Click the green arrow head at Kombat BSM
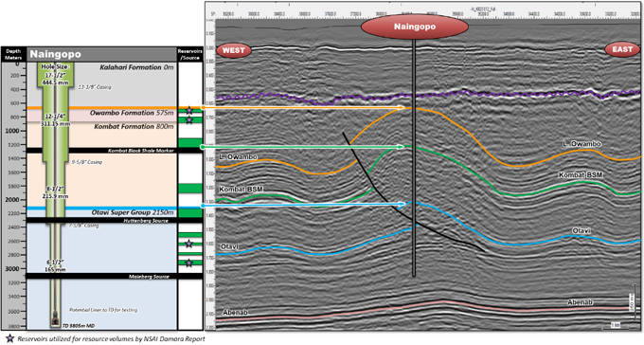This screenshot has width=644, height=345. 402,147
